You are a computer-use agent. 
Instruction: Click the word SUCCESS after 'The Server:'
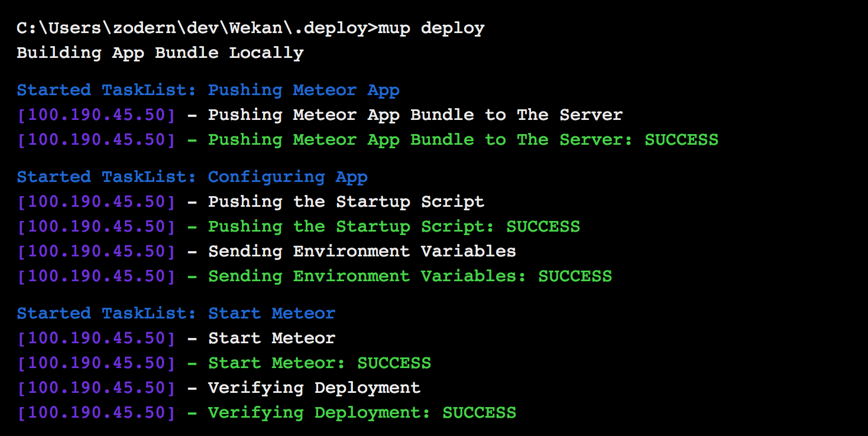(x=682, y=139)
